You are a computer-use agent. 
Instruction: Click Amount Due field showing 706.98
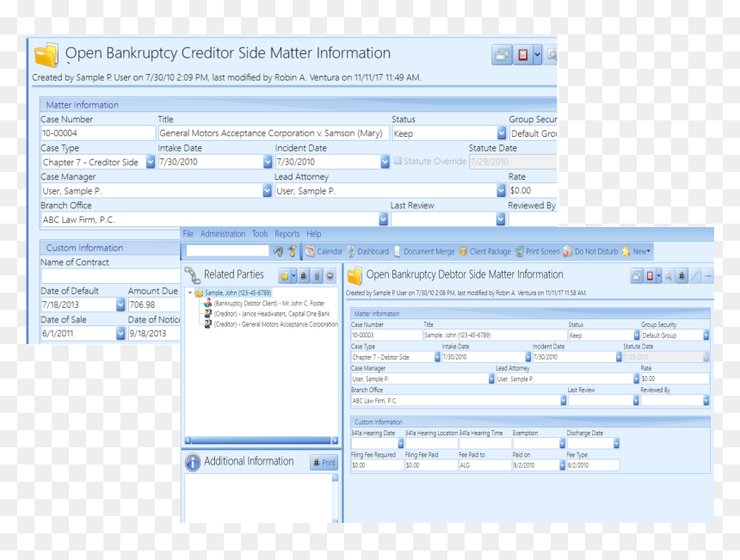point(154,305)
